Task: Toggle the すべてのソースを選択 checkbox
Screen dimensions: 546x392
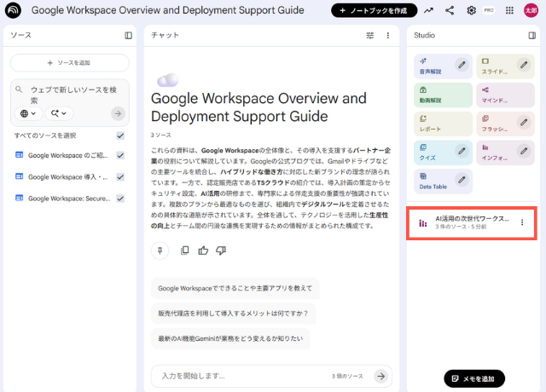Action: click(120, 135)
